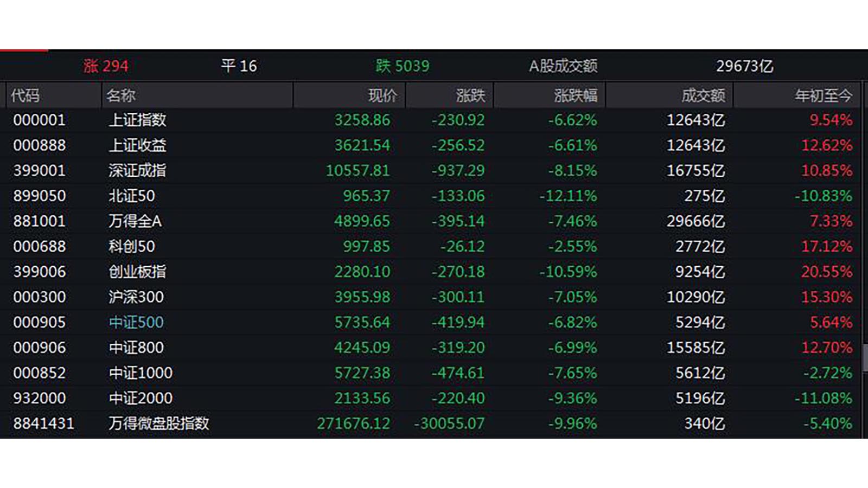Click the vertical scrollbar thumb at right edge
The image size is (868, 488).
click(865, 358)
